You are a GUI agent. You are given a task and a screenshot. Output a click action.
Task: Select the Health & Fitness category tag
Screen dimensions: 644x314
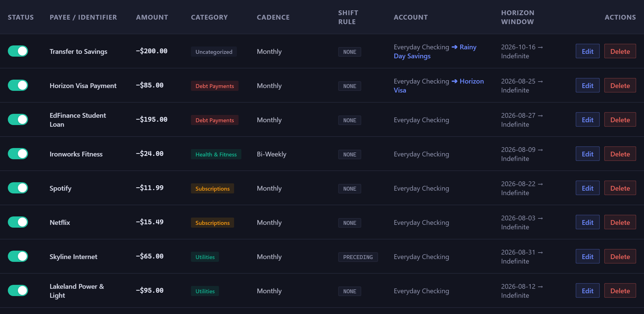(x=216, y=154)
